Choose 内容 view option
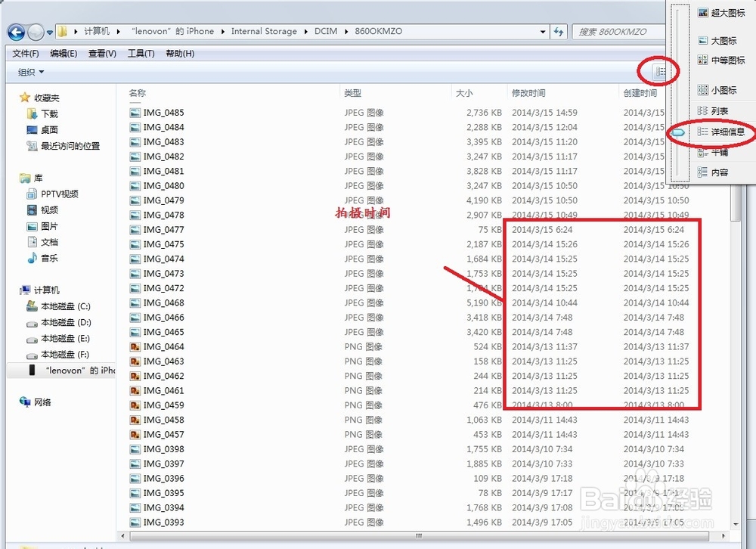This screenshot has height=549, width=756. click(x=713, y=172)
